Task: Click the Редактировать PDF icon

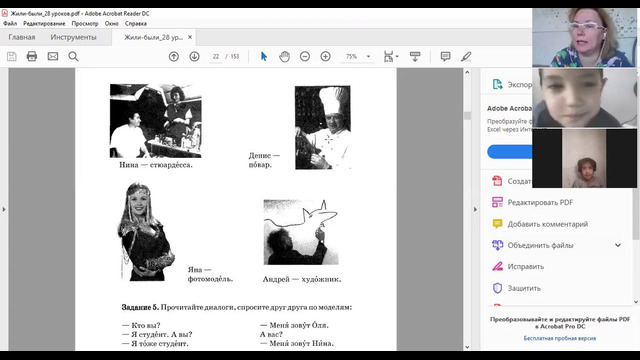Action: 497,202
